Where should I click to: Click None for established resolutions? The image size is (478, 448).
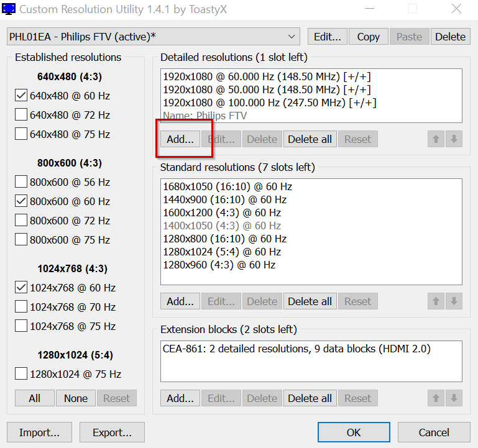pos(76,398)
